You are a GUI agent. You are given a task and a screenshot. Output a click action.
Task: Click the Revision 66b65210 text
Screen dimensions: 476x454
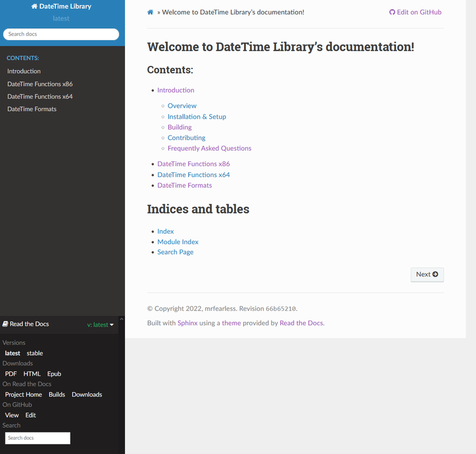click(268, 309)
